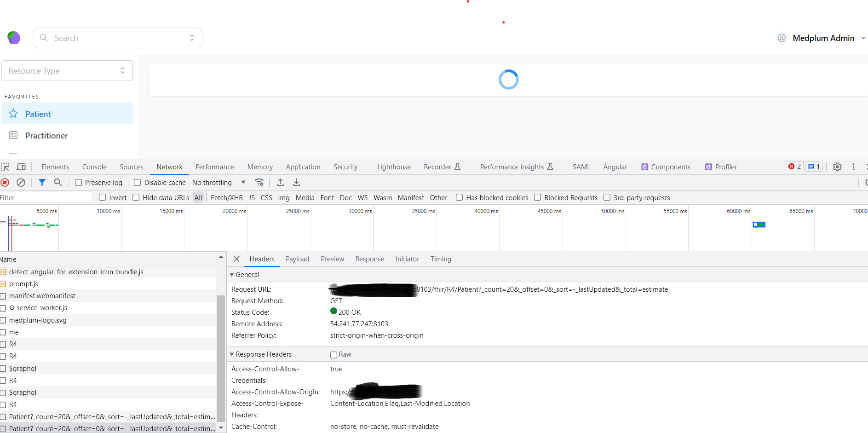The image size is (868, 433).
Task: Import a HAR file
Action: 280,182
